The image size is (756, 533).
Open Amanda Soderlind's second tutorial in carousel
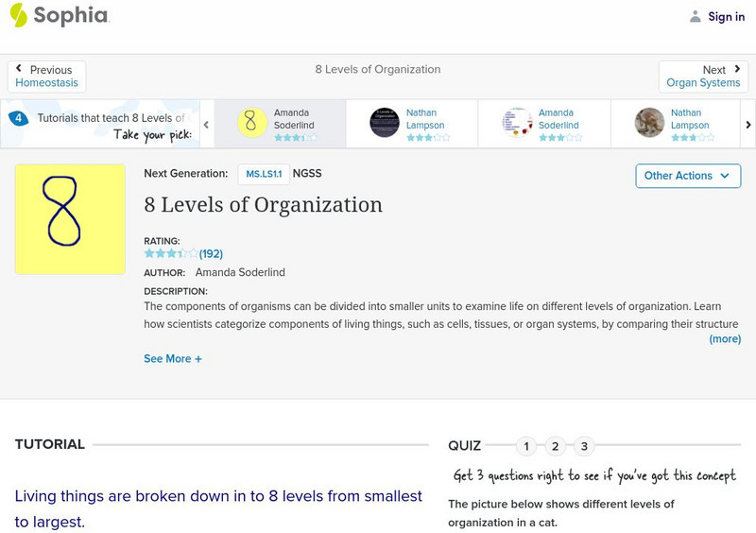tap(517, 123)
